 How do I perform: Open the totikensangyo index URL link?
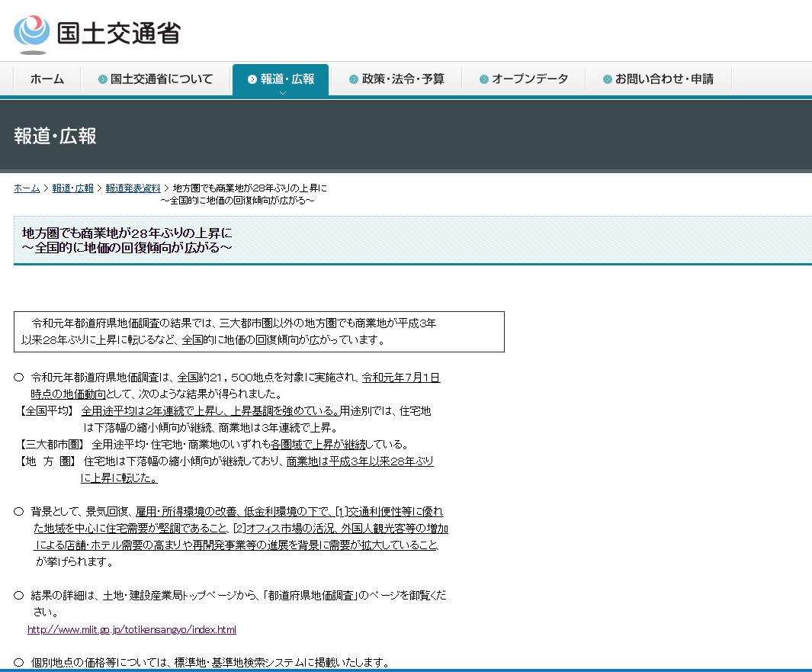pos(130,629)
